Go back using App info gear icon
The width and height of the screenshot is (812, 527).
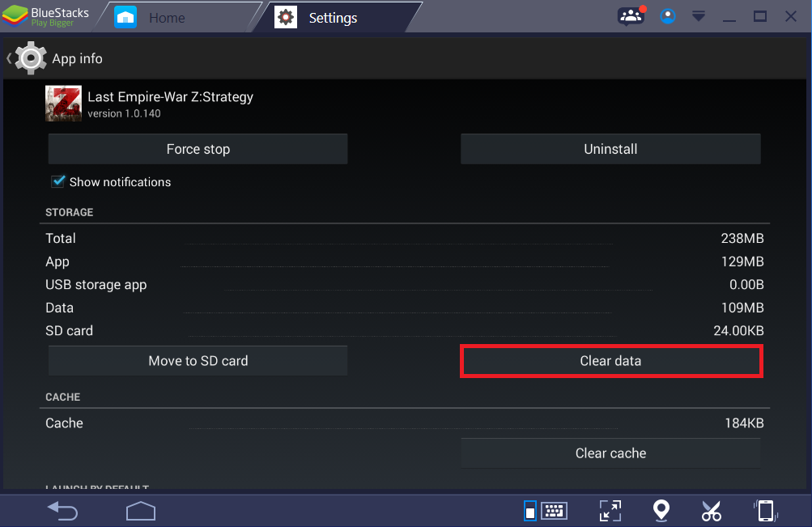[30, 58]
